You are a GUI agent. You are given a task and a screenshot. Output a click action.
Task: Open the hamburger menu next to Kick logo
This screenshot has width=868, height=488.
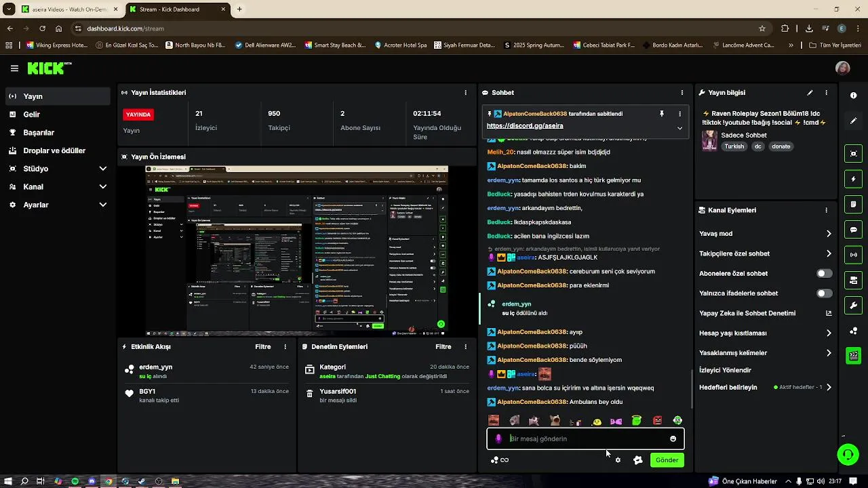click(14, 68)
